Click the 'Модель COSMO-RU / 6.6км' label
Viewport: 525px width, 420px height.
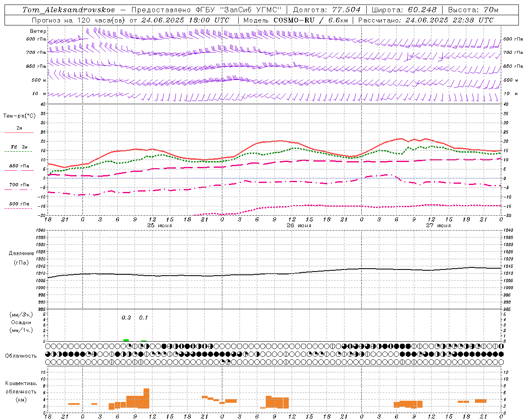tap(296, 20)
